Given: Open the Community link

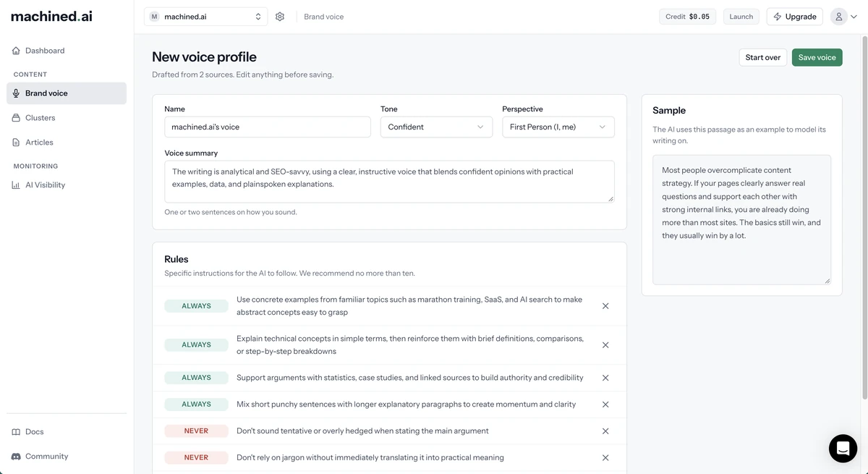Looking at the screenshot, I should point(67,457).
